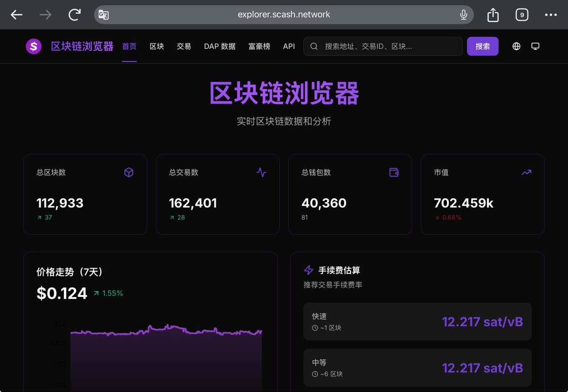Click the trend icon on 市值 card
The width and height of the screenshot is (568, 392).
point(526,173)
